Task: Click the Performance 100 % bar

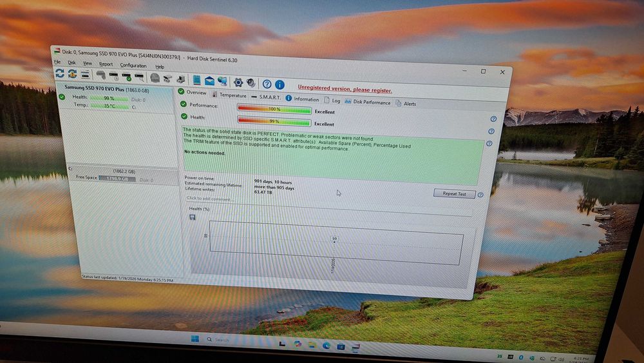Action: 274,110
